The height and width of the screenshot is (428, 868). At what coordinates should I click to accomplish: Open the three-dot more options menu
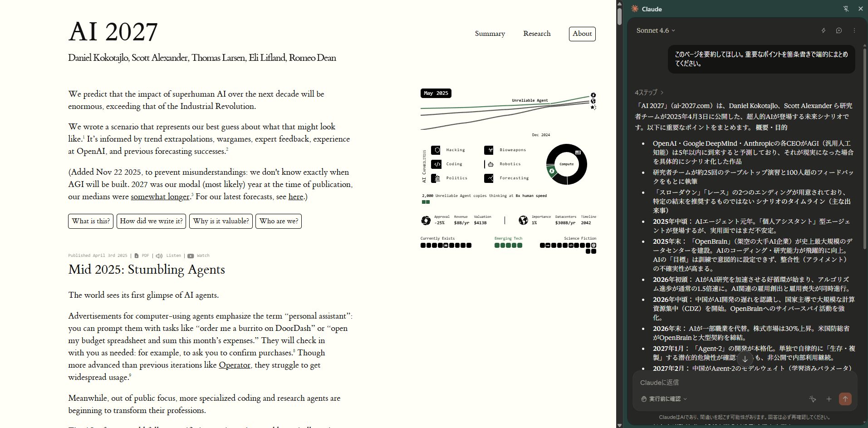point(854,30)
